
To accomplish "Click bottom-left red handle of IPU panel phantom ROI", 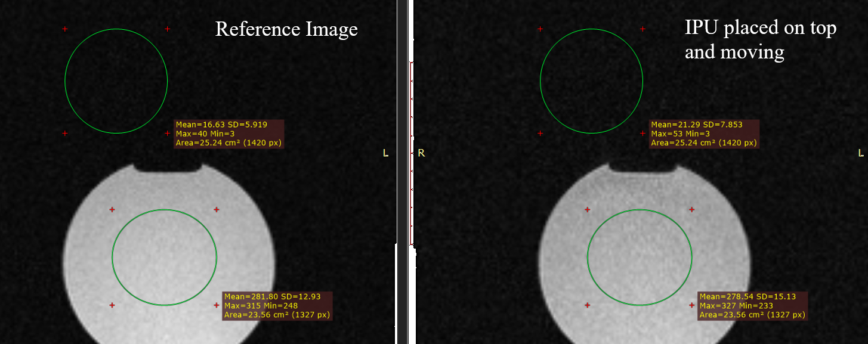I will click(x=587, y=305).
